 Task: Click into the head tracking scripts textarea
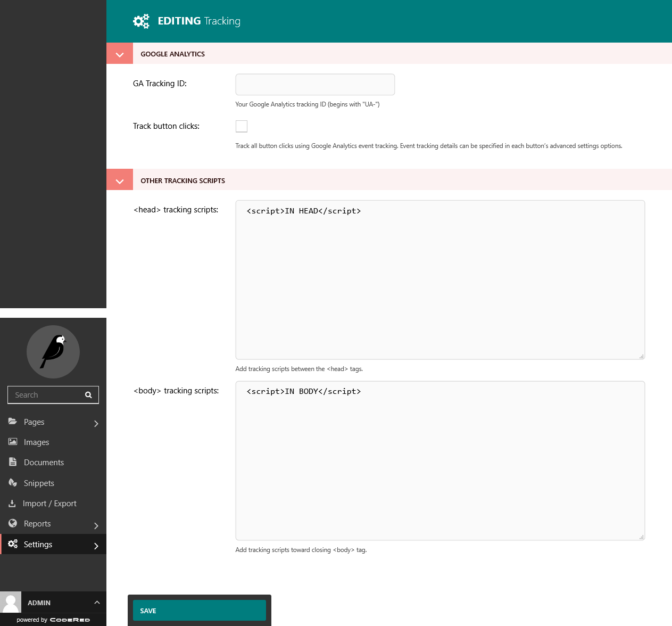coord(440,280)
